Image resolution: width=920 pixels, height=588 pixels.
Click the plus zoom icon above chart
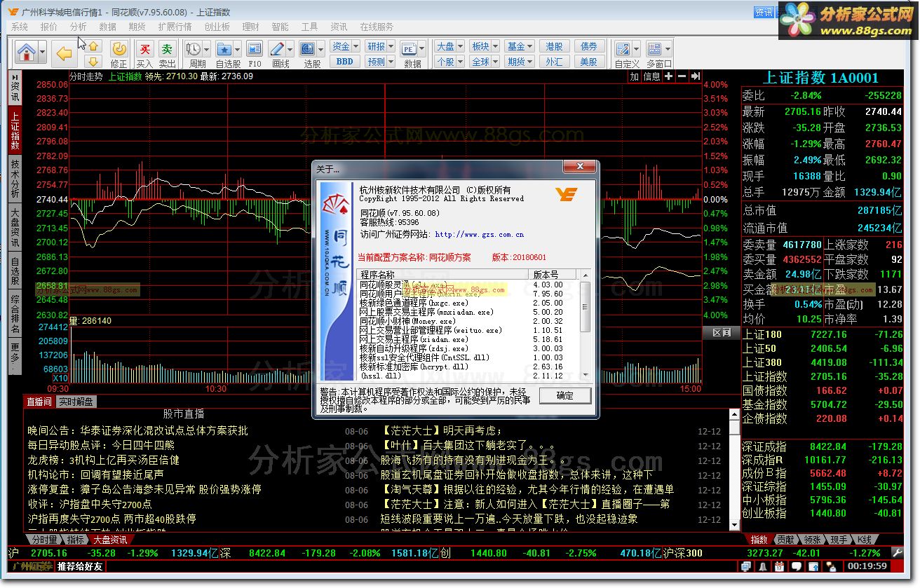(x=668, y=76)
